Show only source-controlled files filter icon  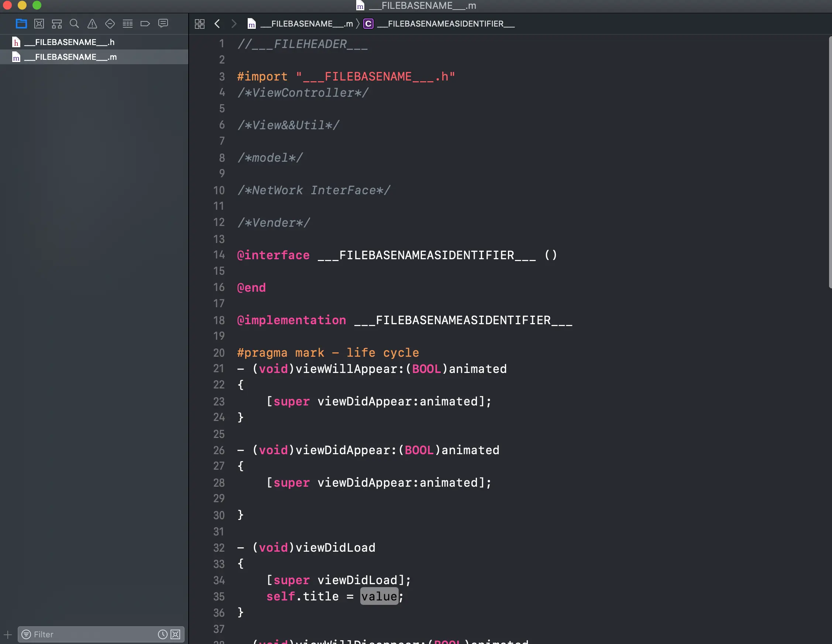click(x=175, y=634)
